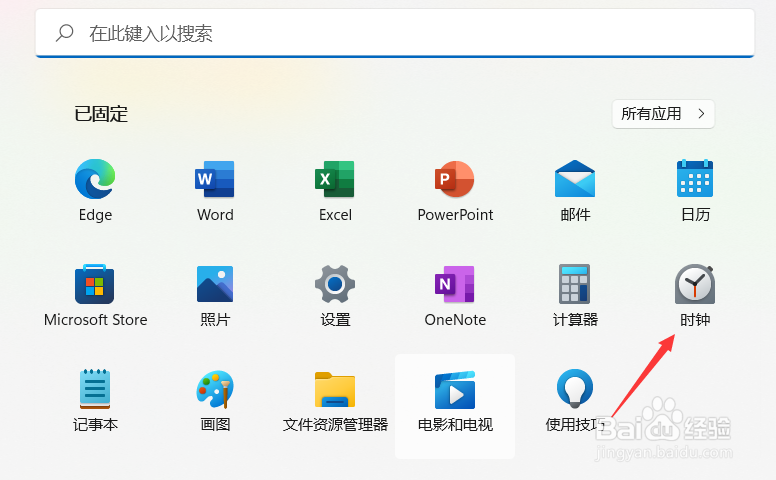Image resolution: width=776 pixels, height=480 pixels.
Task: Launch Word from pinned apps
Action: coord(215,179)
